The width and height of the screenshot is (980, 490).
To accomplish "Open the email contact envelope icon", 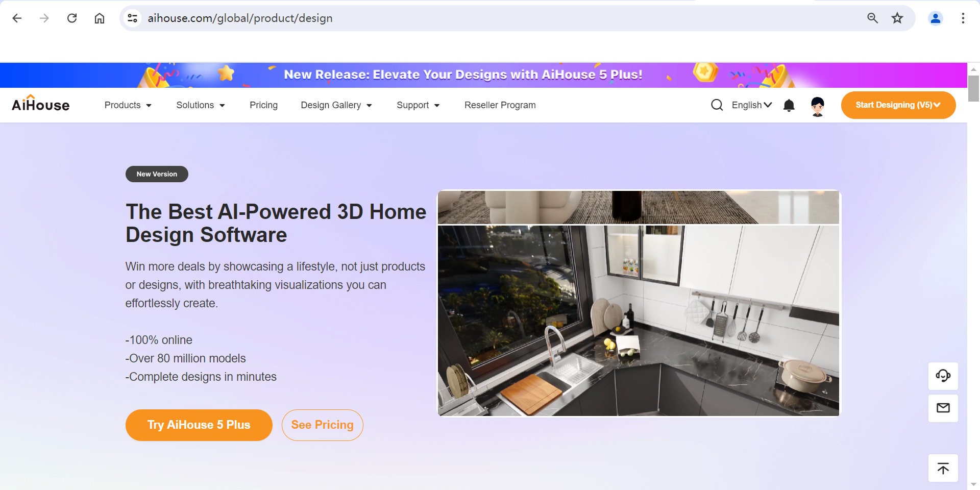I will (943, 408).
